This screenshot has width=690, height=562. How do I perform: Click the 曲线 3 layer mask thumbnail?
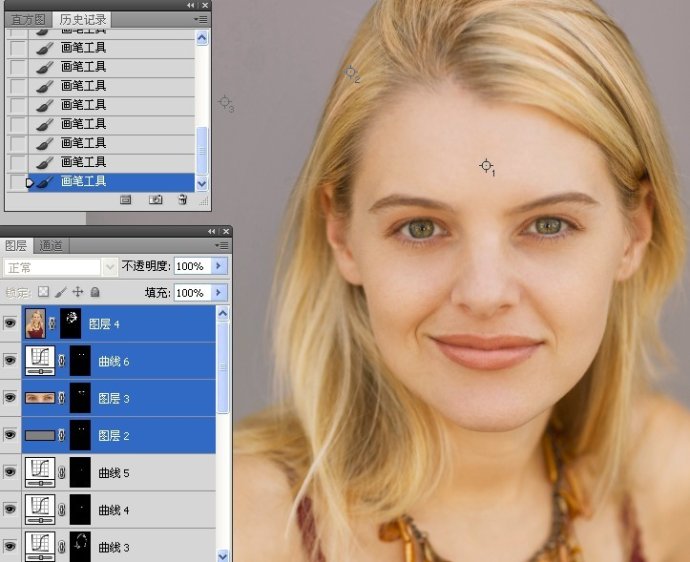[x=80, y=546]
